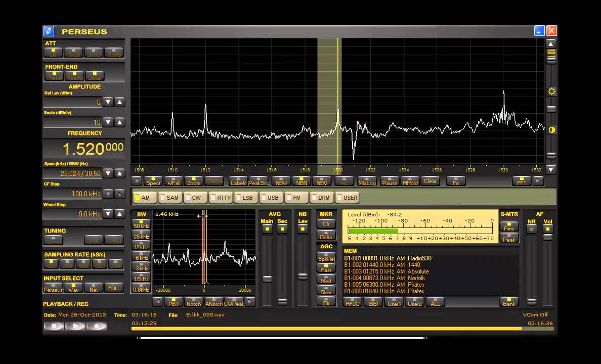Image resolution: width=601 pixels, height=364 pixels.
Task: Select memory entry B1-001 Radio538
Action: point(388,258)
